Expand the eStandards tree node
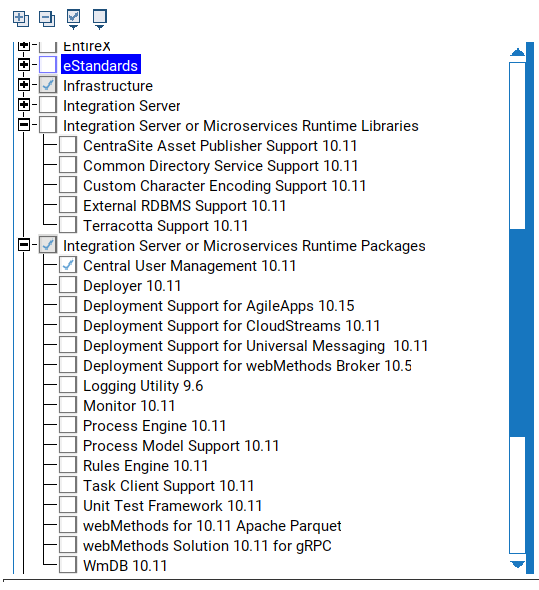Screen dimensions: 539x590 [24, 65]
